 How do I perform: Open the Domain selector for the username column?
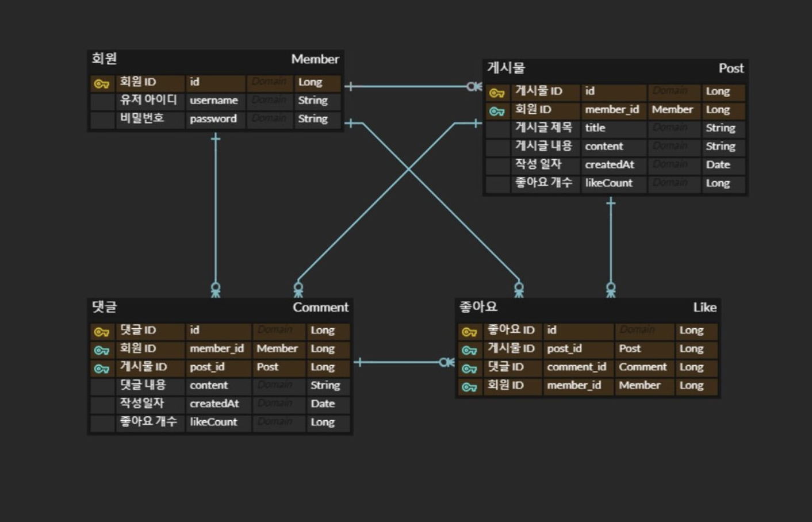pyautogui.click(x=270, y=100)
